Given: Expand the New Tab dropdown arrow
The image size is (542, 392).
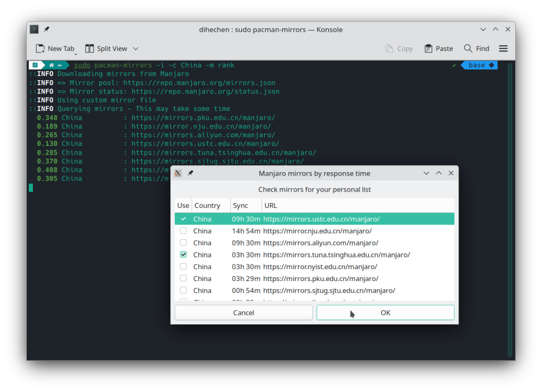Looking at the screenshot, I should tap(76, 53).
